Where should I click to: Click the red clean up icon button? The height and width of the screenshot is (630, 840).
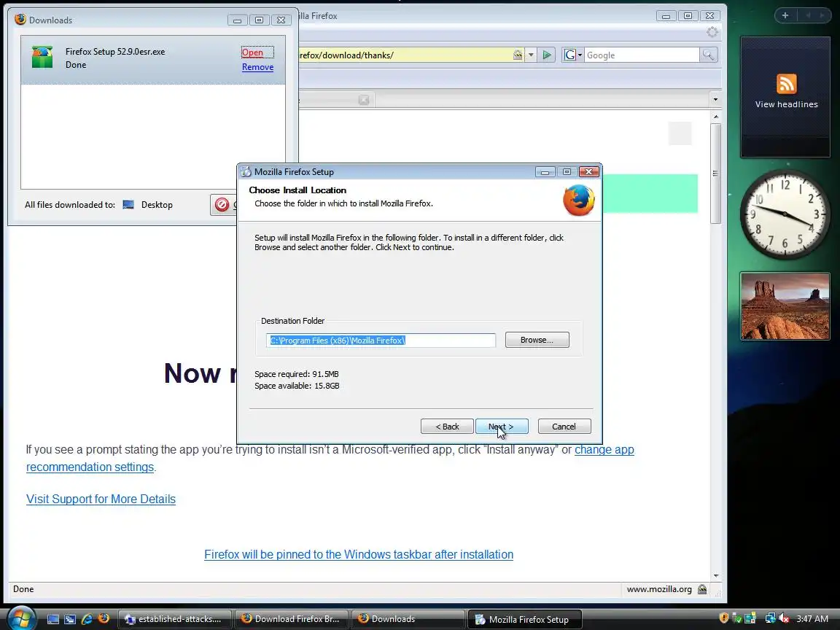(x=222, y=204)
